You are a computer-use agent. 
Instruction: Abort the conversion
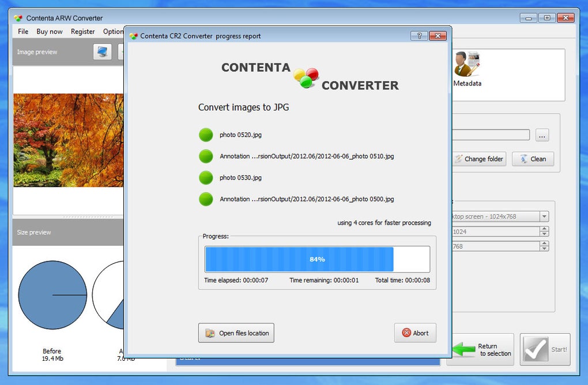415,333
